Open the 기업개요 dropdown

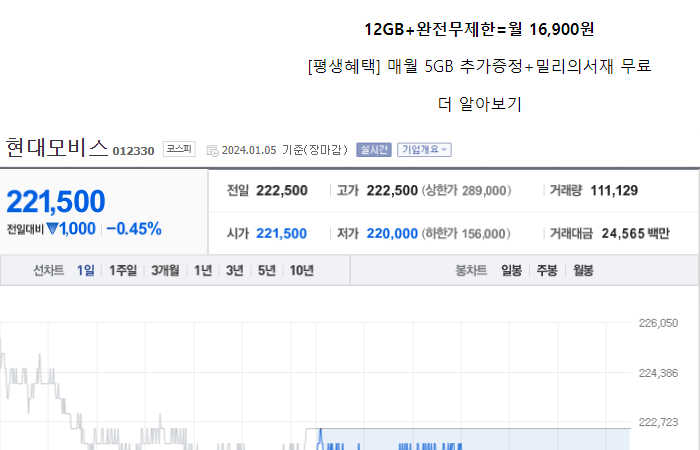(424, 150)
